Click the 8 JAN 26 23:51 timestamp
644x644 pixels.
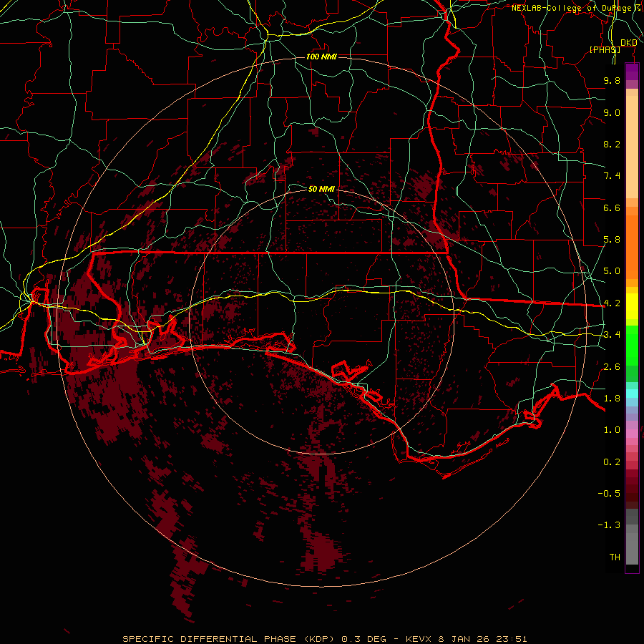(x=484, y=639)
